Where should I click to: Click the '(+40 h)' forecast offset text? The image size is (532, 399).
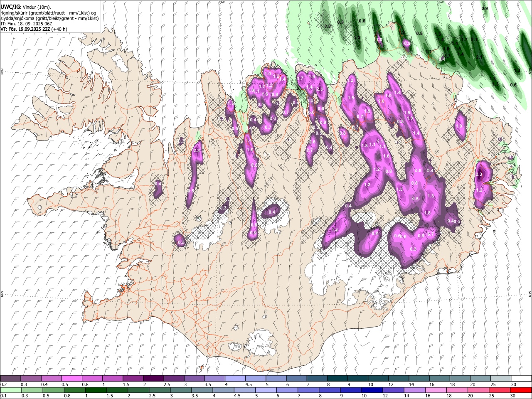pos(59,29)
